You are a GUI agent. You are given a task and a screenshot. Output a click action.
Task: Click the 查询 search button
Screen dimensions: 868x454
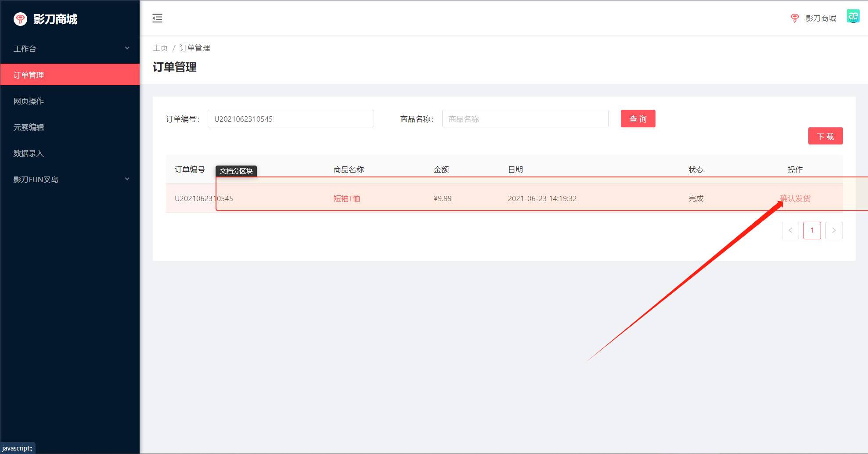[638, 119]
